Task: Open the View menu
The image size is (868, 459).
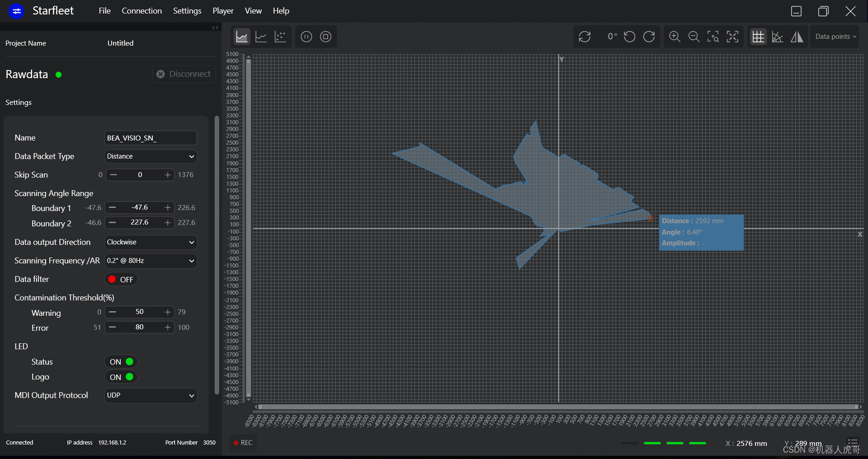Action: 253,11
